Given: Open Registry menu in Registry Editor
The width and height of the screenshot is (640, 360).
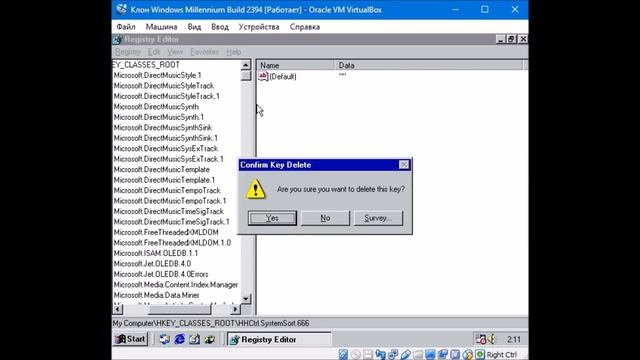Looking at the screenshot, I should point(128,52).
